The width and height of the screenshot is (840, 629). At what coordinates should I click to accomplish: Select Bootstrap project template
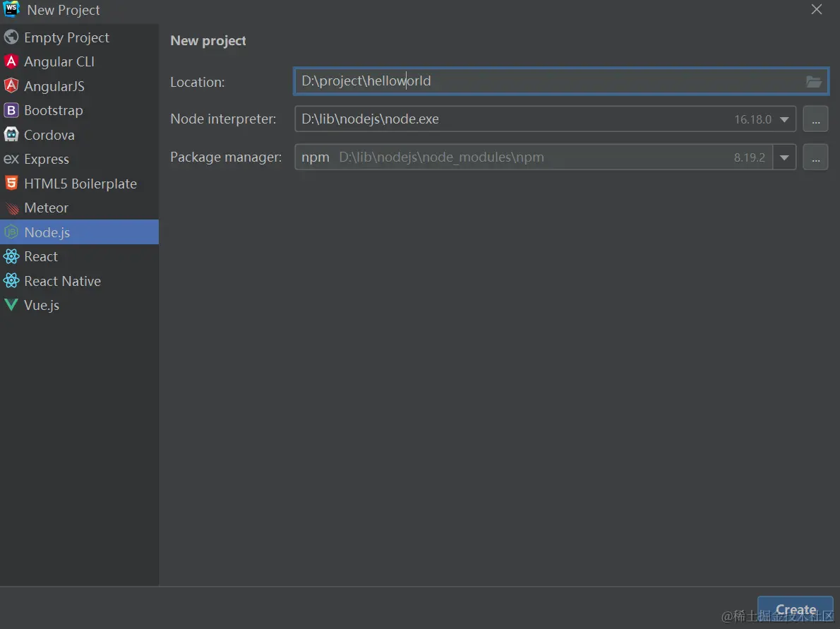79,110
